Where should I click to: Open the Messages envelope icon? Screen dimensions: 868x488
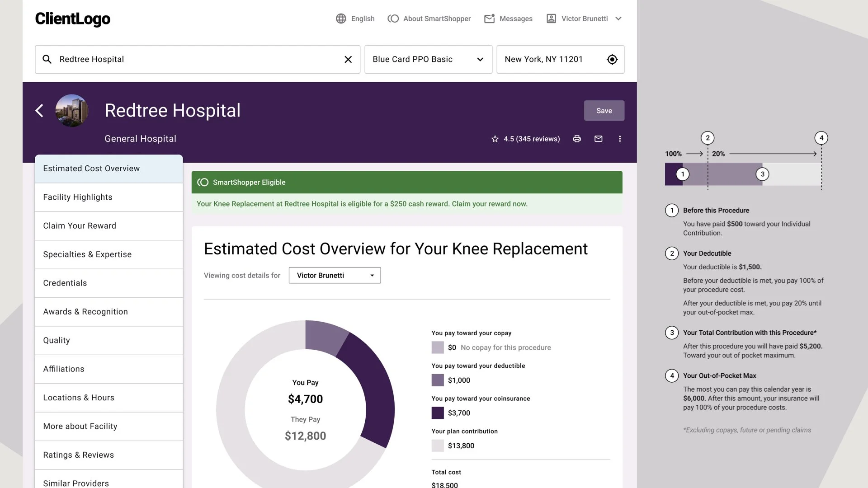(489, 19)
